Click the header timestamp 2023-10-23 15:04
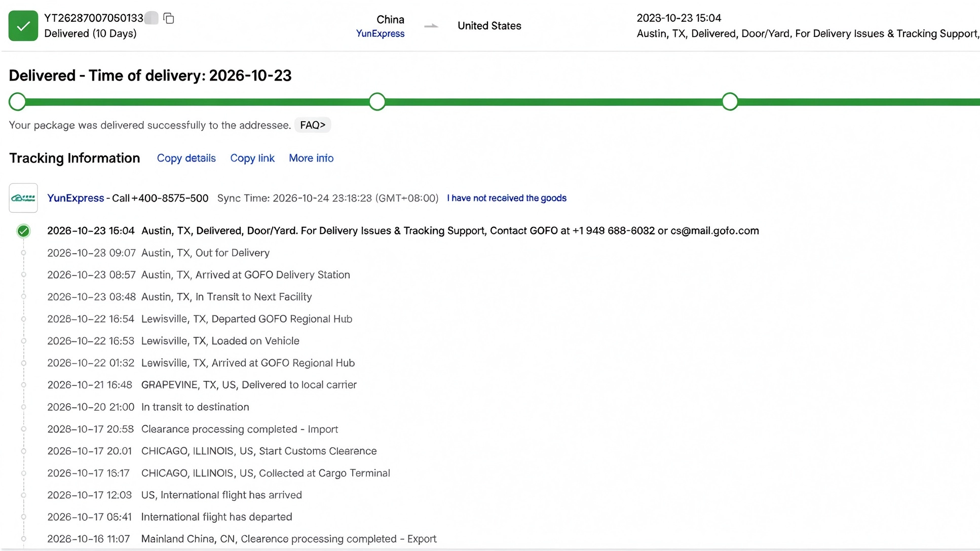980x551 pixels. (x=679, y=18)
